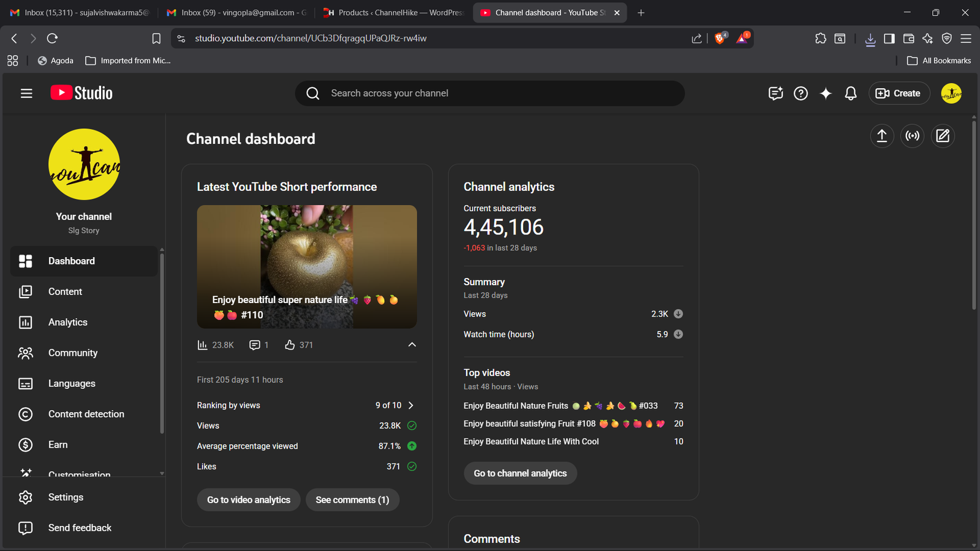Screen dimensions: 980x551
Task: Bookmark this page using bookmark icon
Action: click(156, 39)
